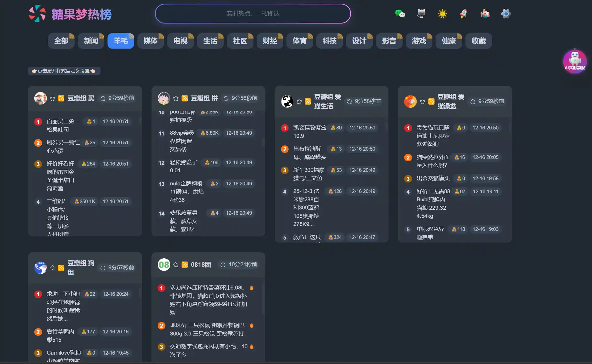Image resolution: width=592 pixels, height=364 pixels.
Task: Click the WeChat icon in header
Action: [x=400, y=14]
